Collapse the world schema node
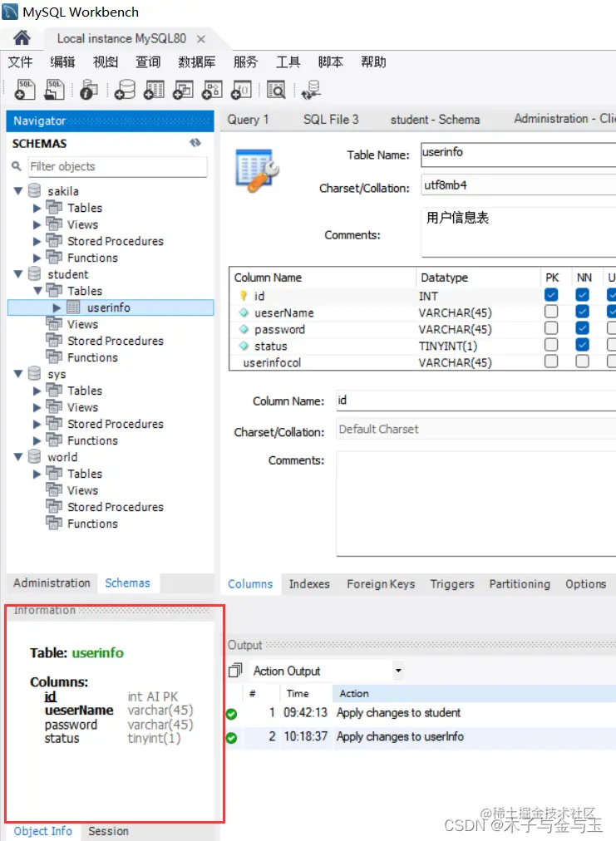The width and height of the screenshot is (616, 841). (17, 457)
